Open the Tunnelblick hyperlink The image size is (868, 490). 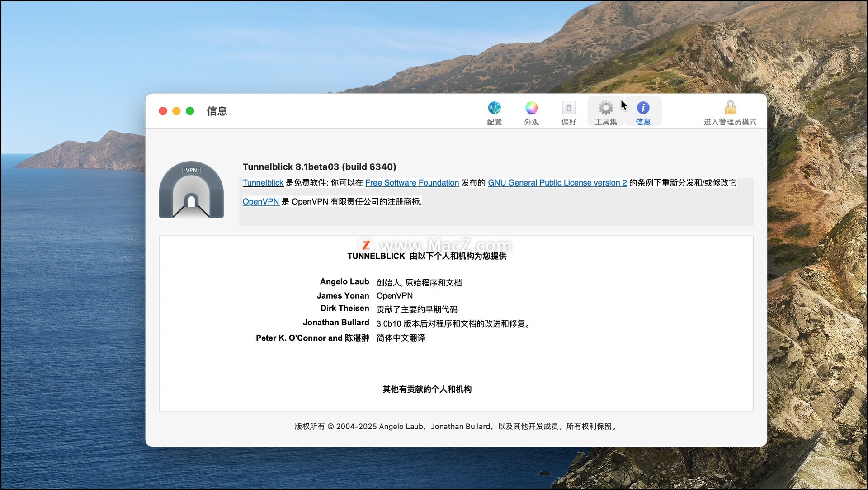(263, 183)
